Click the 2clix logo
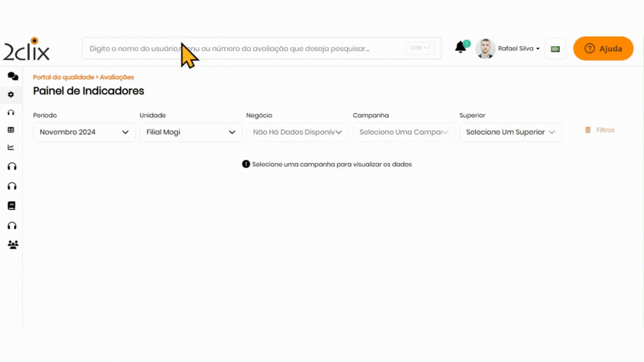Viewport: 644px width, 362px height. click(x=27, y=49)
